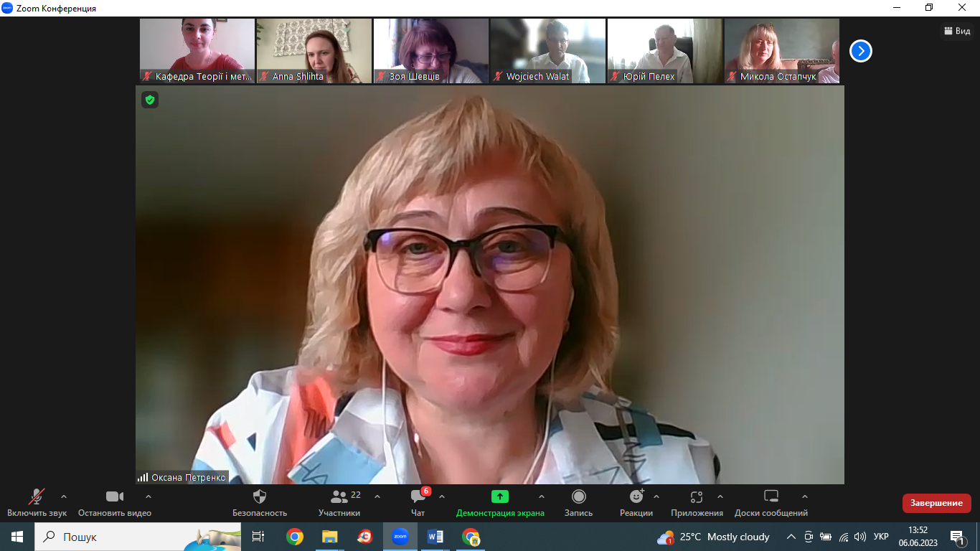Open clock showing 13:52 06.06.2023
Viewport: 980px width, 551px height.
pyautogui.click(x=918, y=537)
